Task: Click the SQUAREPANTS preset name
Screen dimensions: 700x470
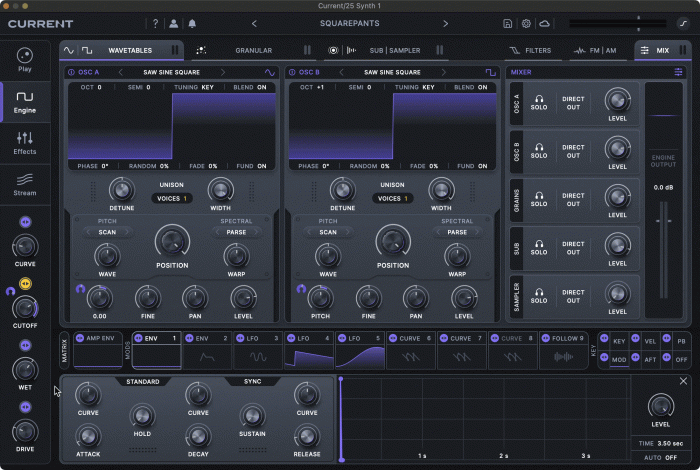Action: pos(350,23)
